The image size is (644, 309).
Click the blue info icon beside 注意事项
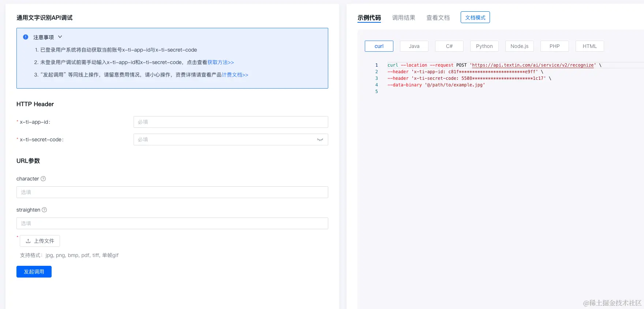point(26,37)
